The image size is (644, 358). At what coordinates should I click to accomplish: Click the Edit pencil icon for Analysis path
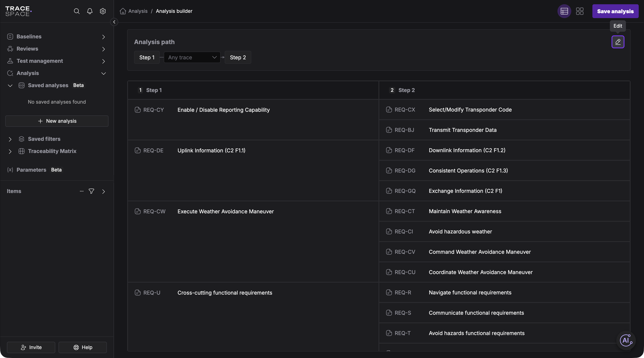pos(618,42)
